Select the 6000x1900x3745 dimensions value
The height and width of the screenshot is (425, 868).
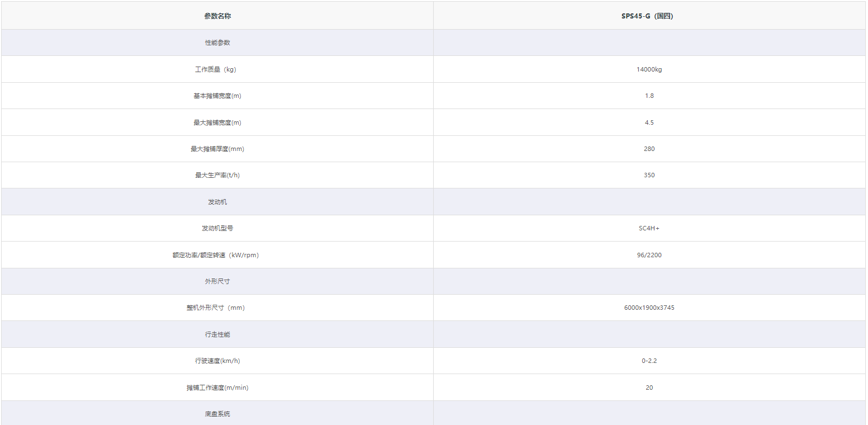click(649, 308)
